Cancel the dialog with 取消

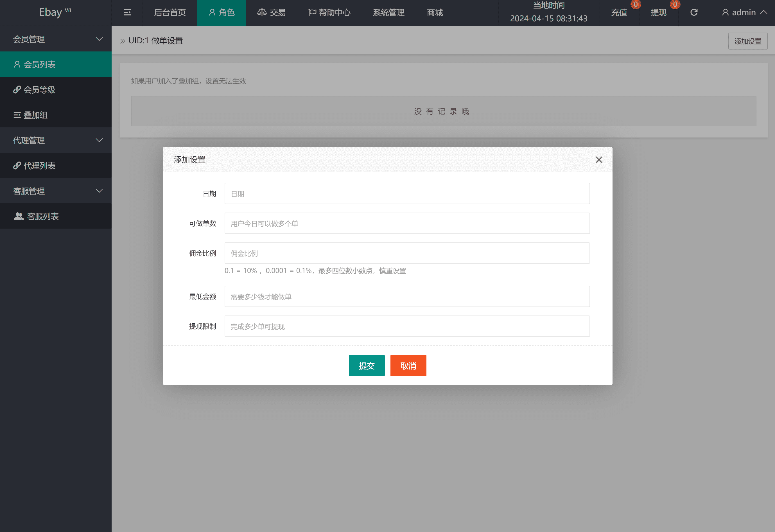tap(408, 366)
